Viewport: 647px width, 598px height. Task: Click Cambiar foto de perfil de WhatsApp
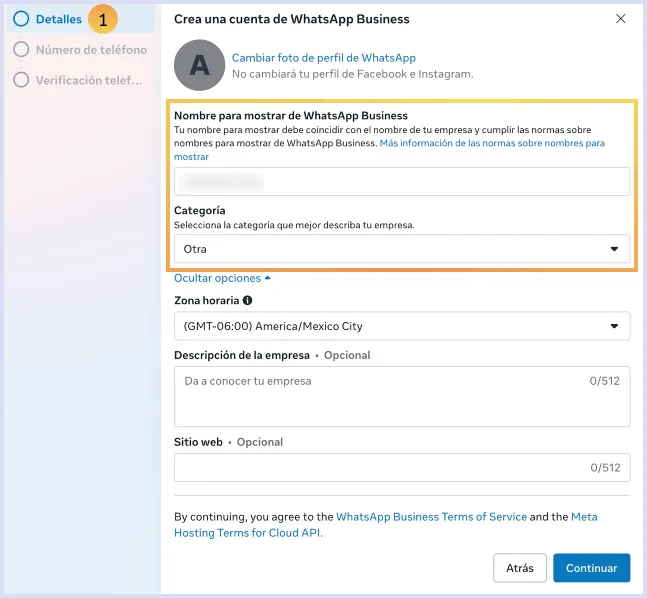pos(323,58)
